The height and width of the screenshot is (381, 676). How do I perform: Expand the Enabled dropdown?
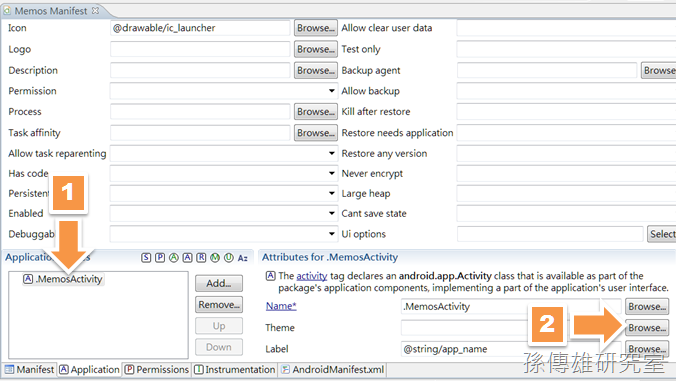click(x=331, y=213)
